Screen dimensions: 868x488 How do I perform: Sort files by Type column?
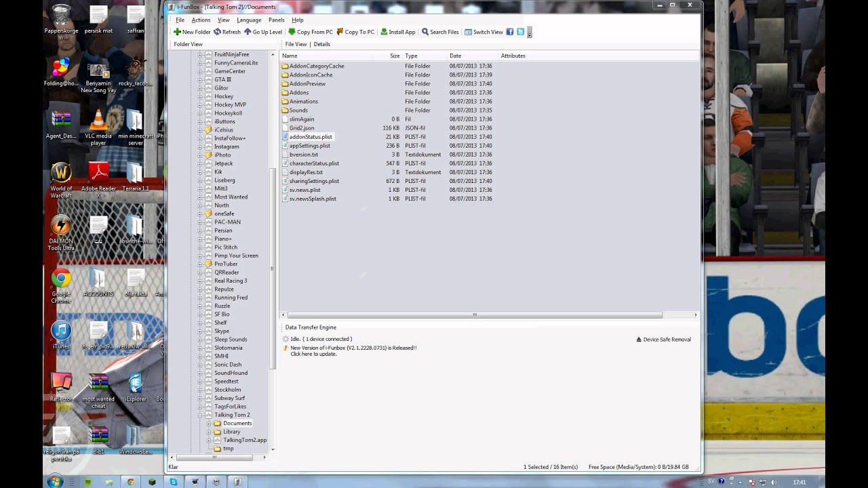[x=425, y=56]
